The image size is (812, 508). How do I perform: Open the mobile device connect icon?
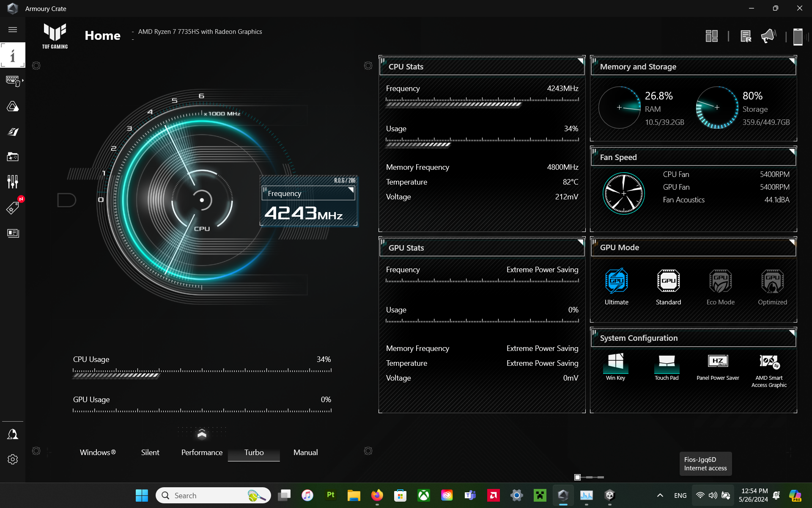coord(798,37)
